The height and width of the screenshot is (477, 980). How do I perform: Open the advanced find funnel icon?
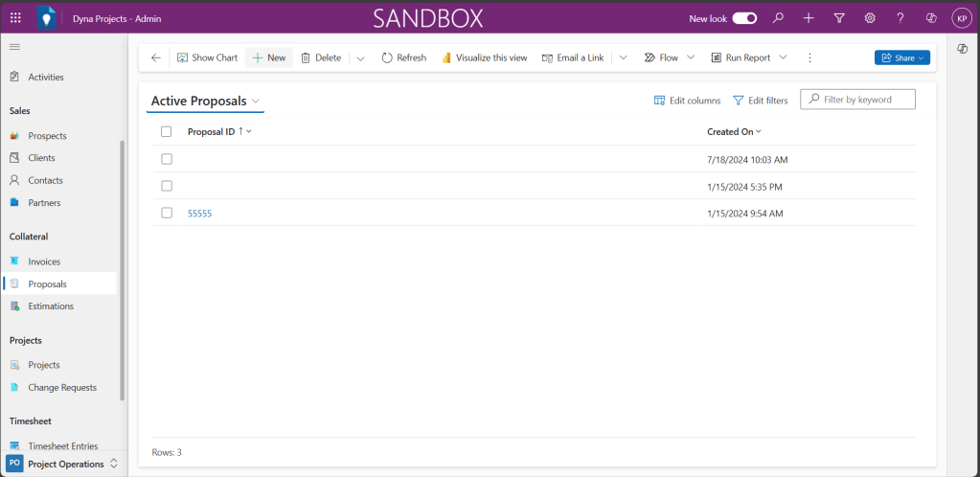[x=839, y=18]
